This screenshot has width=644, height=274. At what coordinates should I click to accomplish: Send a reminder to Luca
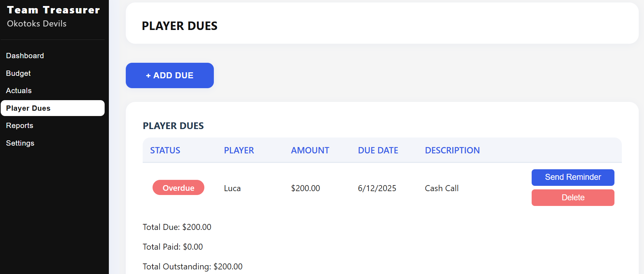(x=573, y=177)
